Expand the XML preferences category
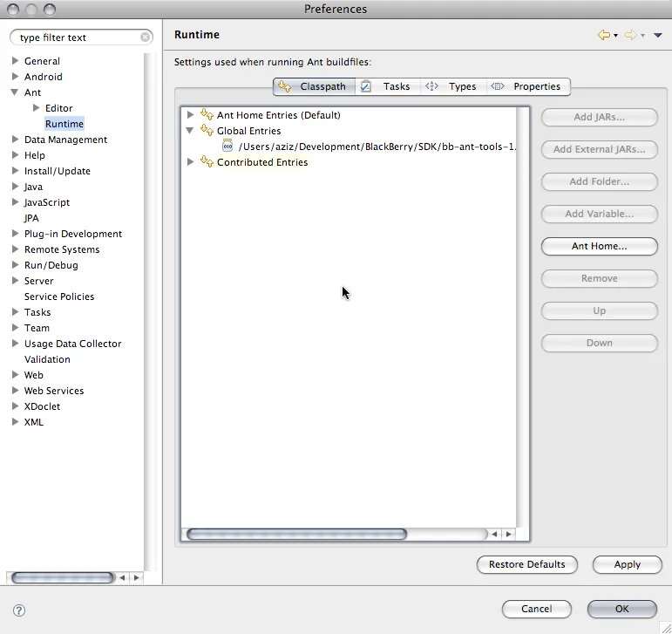The image size is (672, 634). [15, 421]
